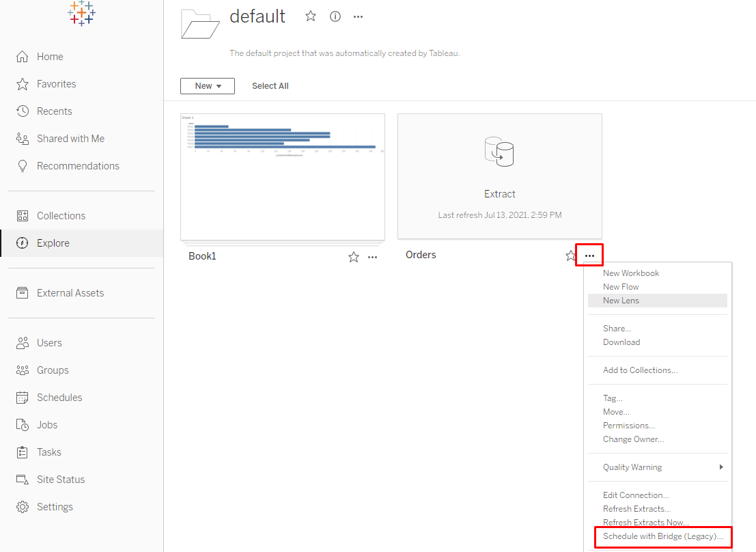The width and height of the screenshot is (756, 552).
Task: Open Book1 more actions ellipsis
Action: 372,257
